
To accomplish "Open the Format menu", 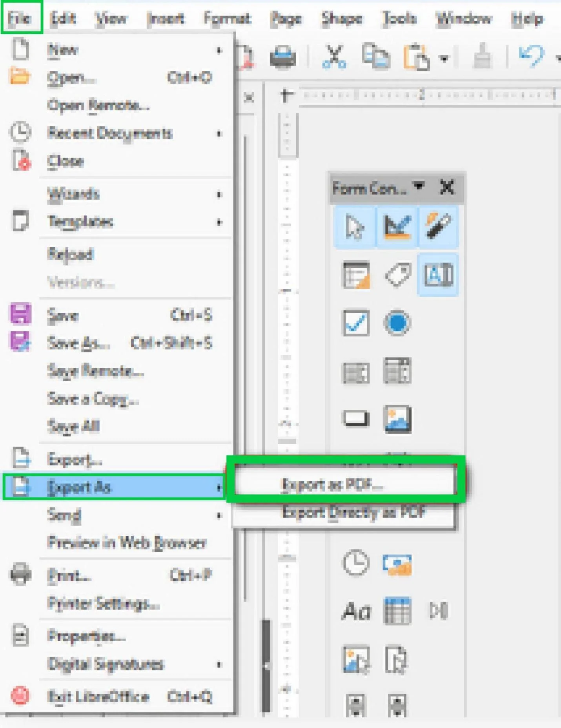I will [x=228, y=18].
